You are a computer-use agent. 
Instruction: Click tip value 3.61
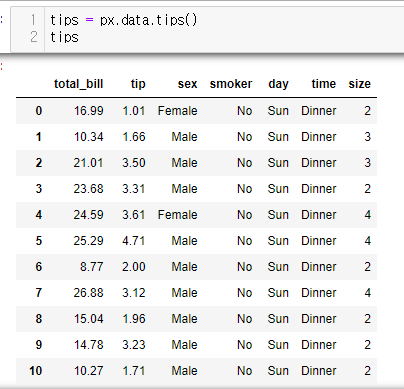tap(134, 215)
